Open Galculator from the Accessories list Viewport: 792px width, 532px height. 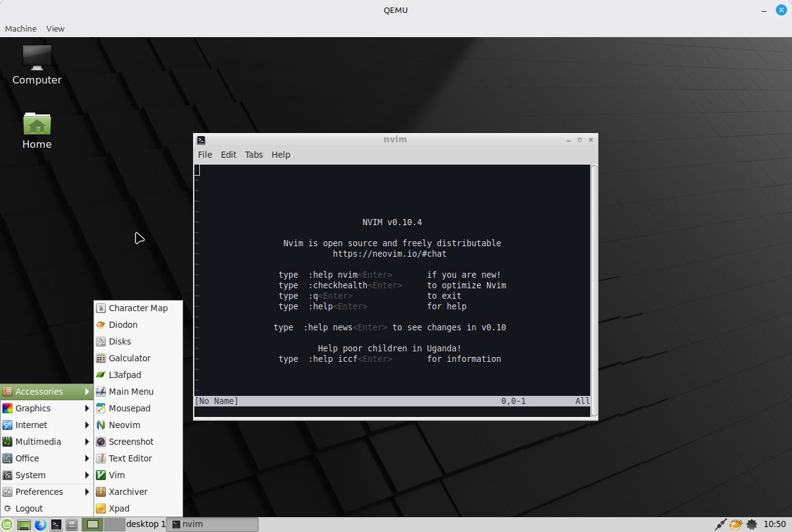pos(129,358)
